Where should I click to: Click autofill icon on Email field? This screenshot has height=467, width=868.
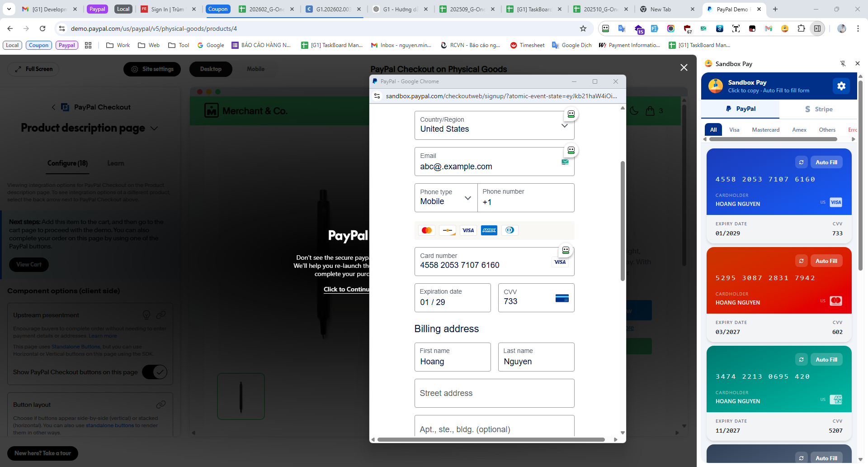tap(571, 150)
